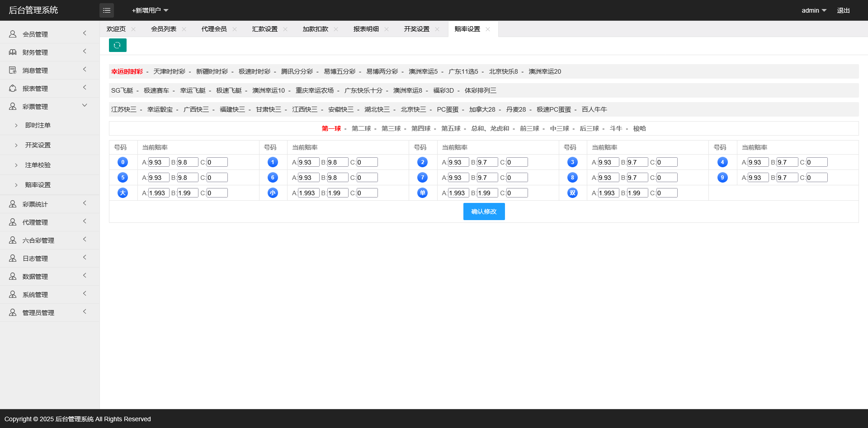Click the 管理员管理 sidebar icon
Viewport: 868px width, 428px height.
click(13, 312)
